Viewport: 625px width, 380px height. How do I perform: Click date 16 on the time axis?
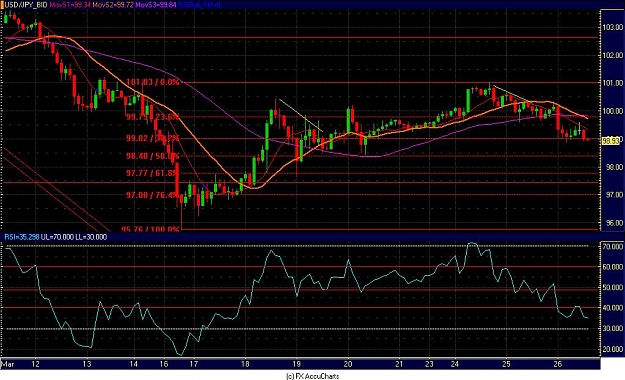(x=164, y=364)
